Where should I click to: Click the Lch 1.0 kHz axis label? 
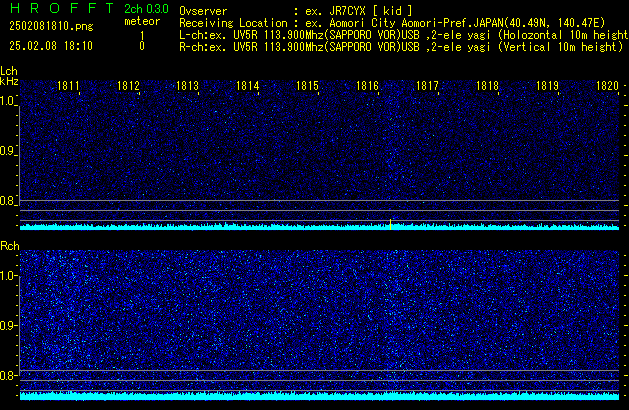click(7, 101)
